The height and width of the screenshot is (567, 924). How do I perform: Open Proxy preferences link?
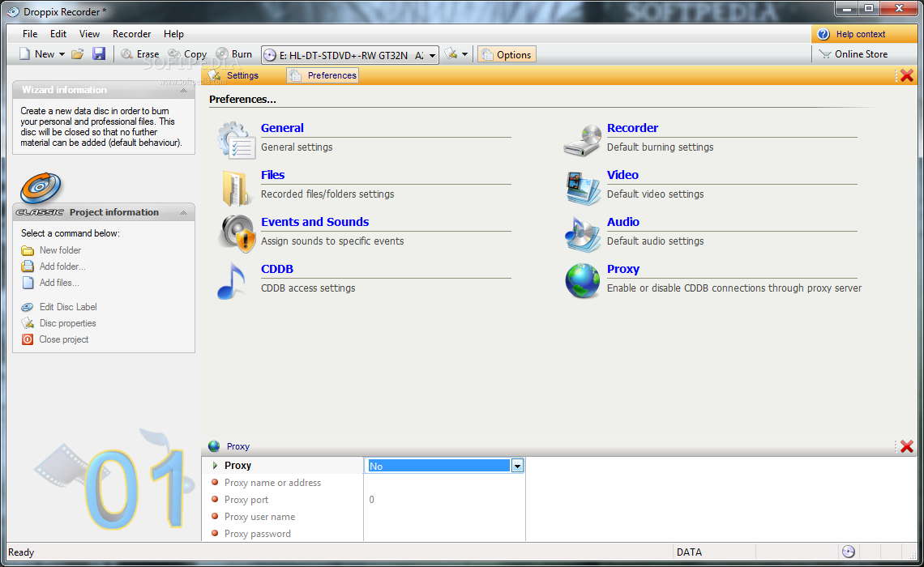click(x=622, y=269)
